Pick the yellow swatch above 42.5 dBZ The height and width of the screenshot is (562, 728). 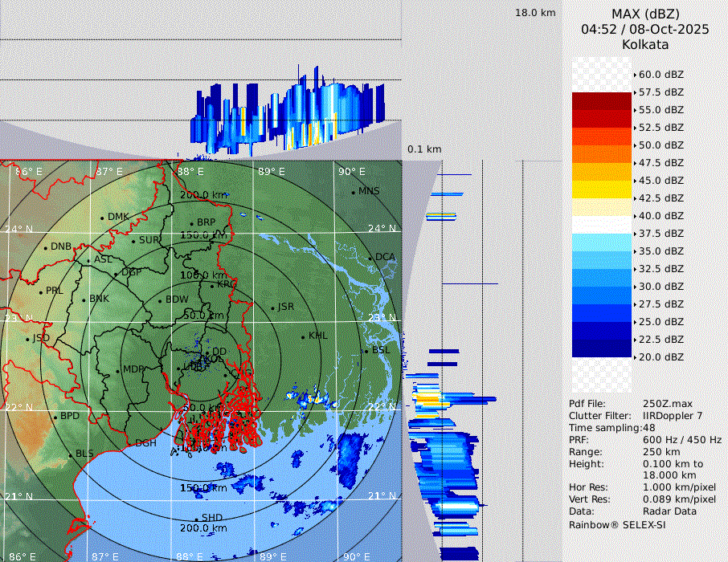tap(602, 189)
